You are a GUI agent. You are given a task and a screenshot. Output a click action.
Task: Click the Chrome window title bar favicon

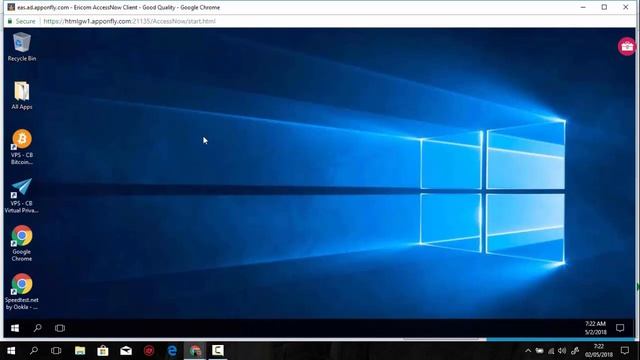11,7
